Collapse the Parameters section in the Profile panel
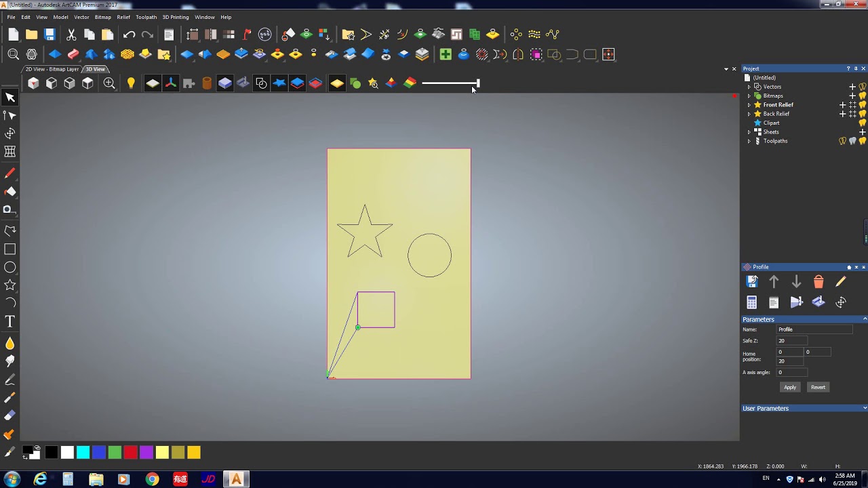868x488 pixels. point(864,319)
